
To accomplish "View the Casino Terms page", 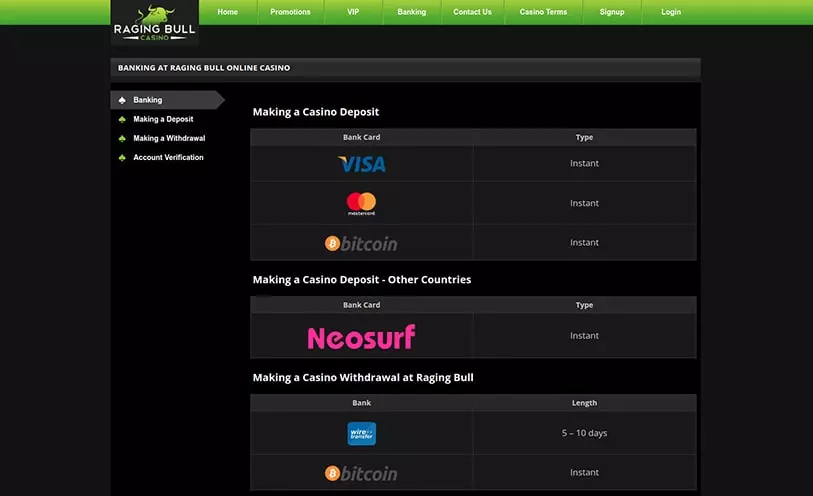I will click(543, 12).
